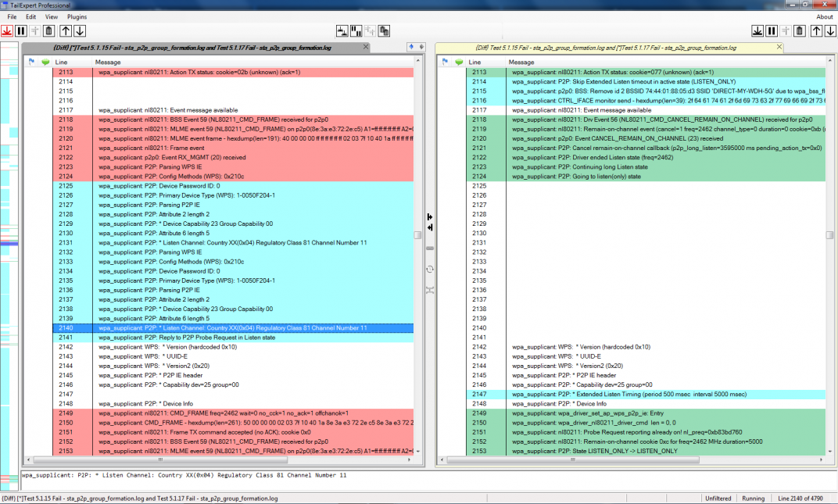Image resolution: width=838 pixels, height=504 pixels.
Task: Pause the right log with the pause icon
Action: [771, 31]
